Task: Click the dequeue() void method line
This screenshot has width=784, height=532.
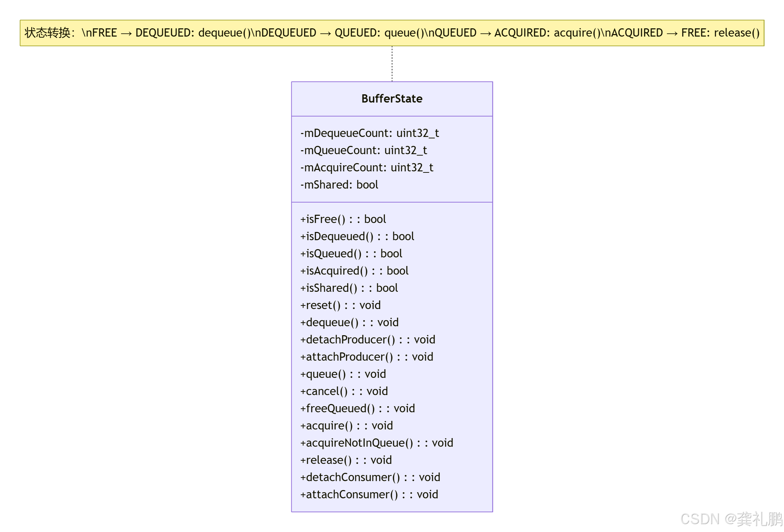Action: (349, 322)
